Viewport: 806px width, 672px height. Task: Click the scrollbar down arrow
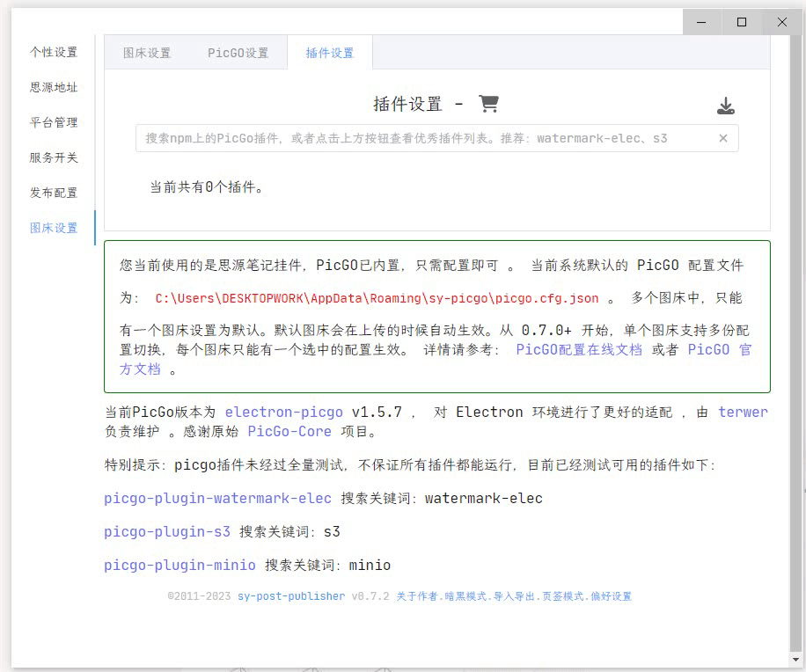pyautogui.click(x=796, y=659)
